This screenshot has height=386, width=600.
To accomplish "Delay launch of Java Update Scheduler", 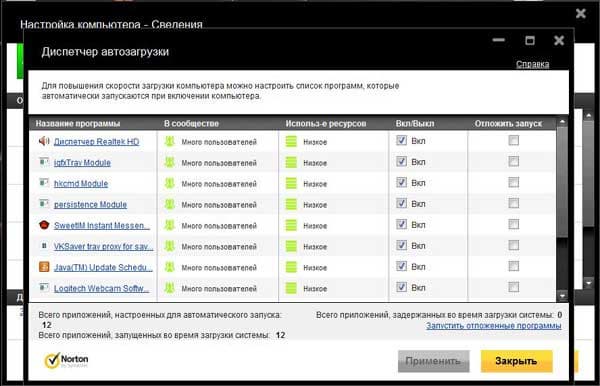I will [514, 266].
